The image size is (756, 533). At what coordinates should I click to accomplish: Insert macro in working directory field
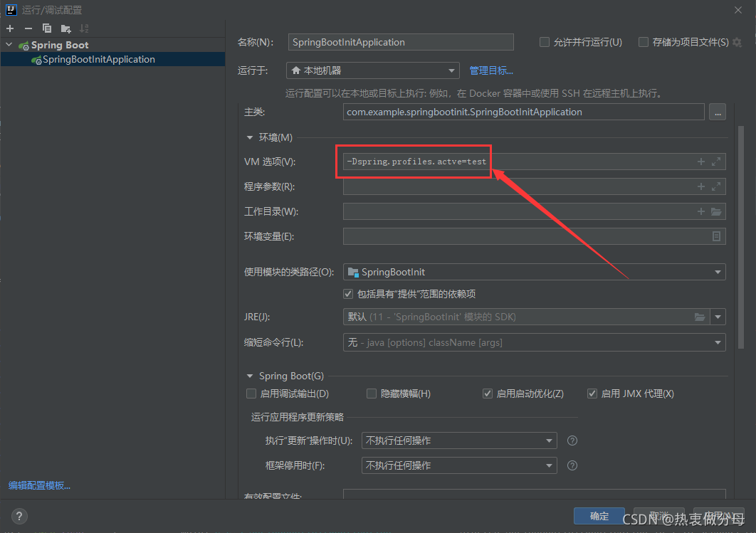coord(701,211)
